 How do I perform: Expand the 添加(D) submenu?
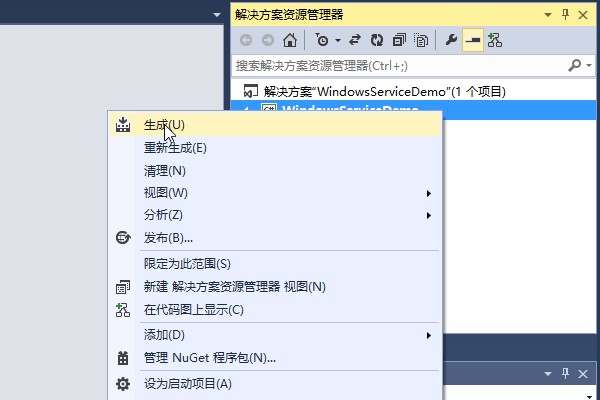[x=429, y=334]
